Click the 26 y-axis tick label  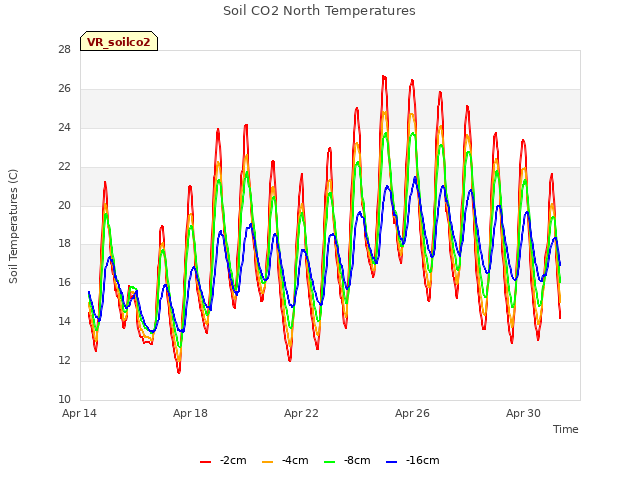click(64, 89)
